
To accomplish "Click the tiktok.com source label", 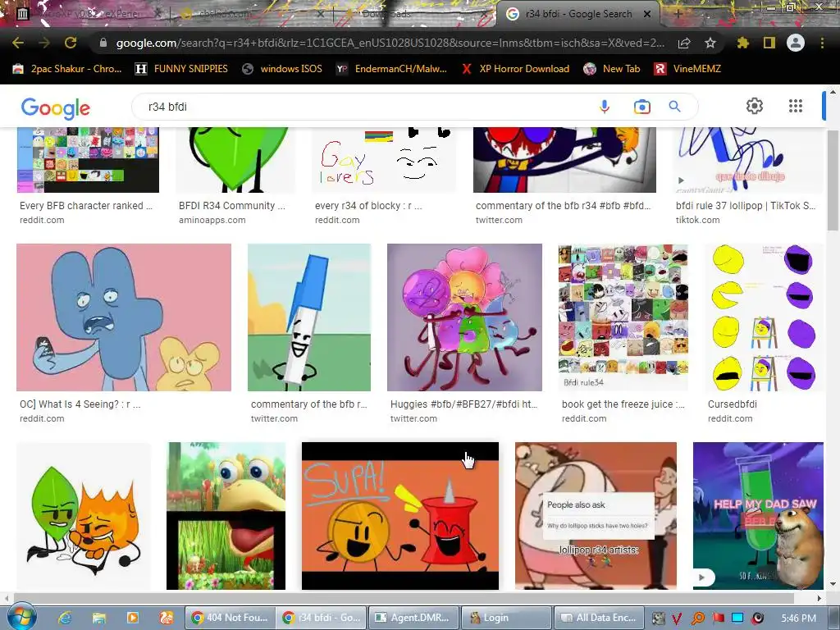I will 697,220.
